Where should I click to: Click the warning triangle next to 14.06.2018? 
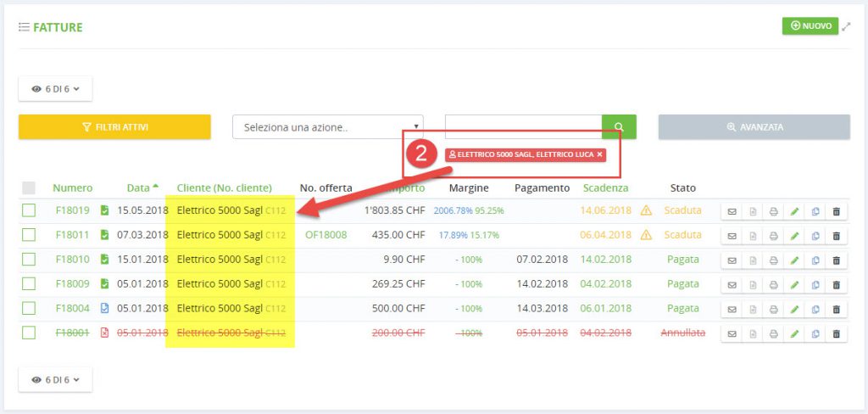(647, 210)
